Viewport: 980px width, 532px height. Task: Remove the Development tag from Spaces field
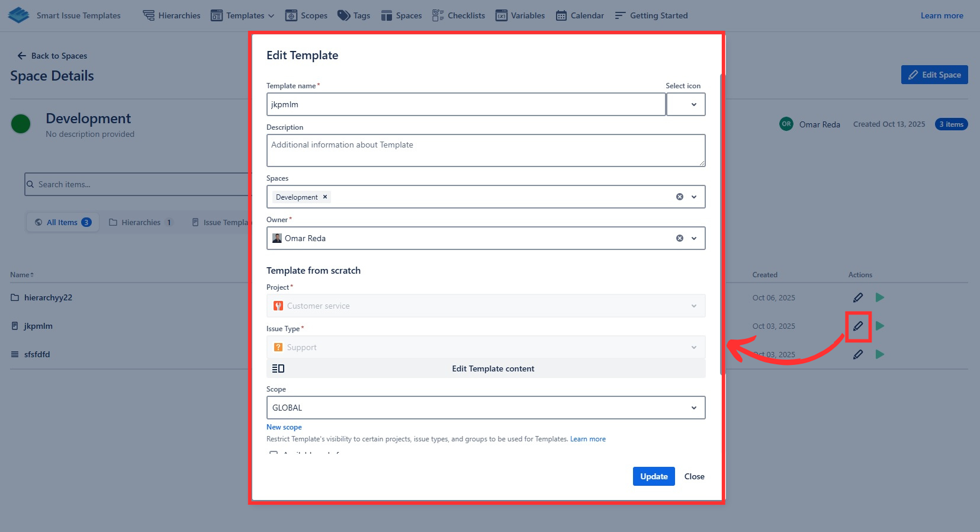pyautogui.click(x=325, y=197)
